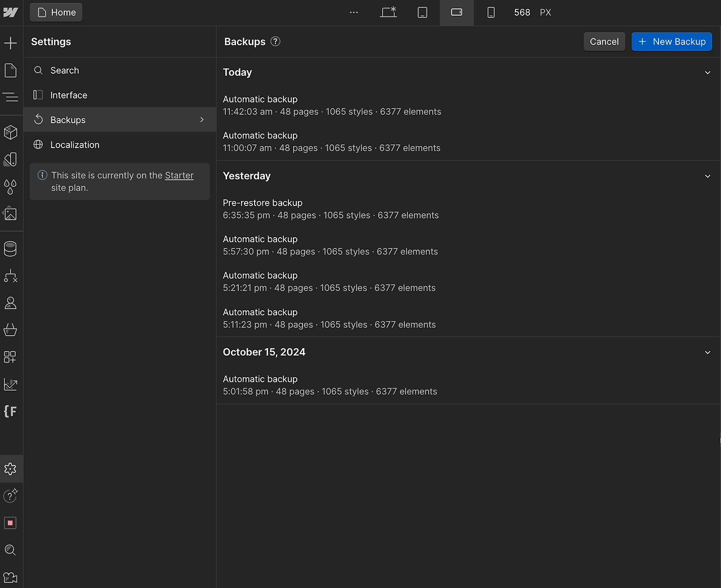Cancel the Backups panel
Viewport: 721px width, 588px height.
pyautogui.click(x=604, y=42)
